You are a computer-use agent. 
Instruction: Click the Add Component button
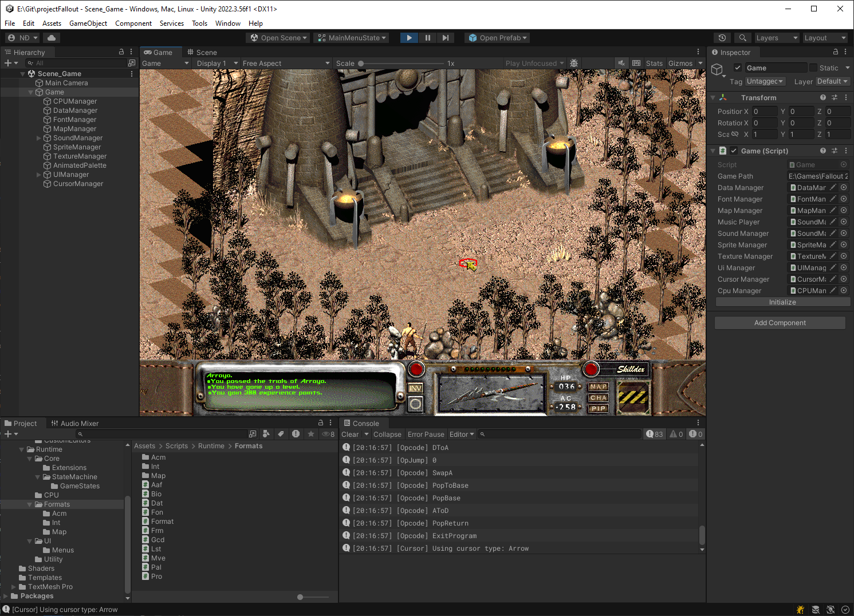(x=780, y=323)
